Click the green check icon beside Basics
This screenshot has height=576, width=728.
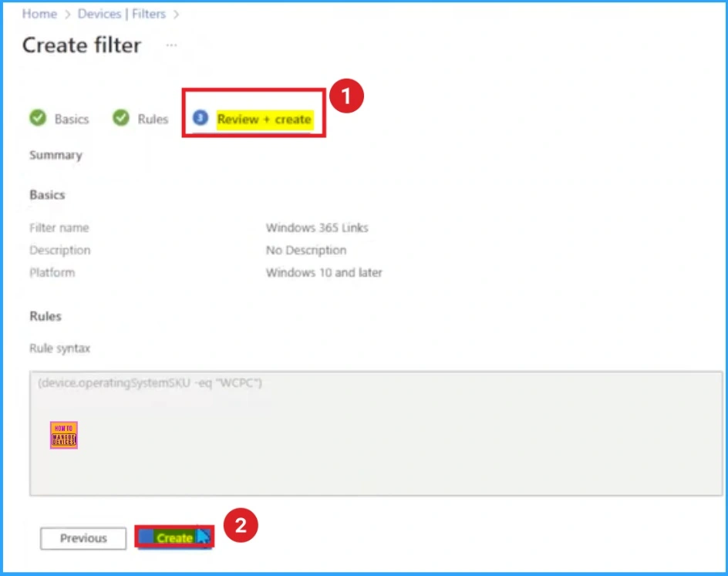pyautogui.click(x=38, y=118)
